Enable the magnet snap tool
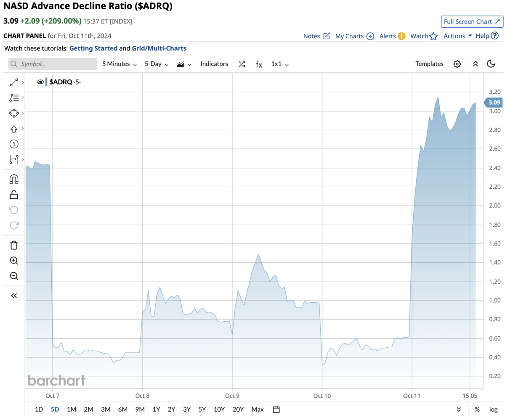 (x=14, y=180)
